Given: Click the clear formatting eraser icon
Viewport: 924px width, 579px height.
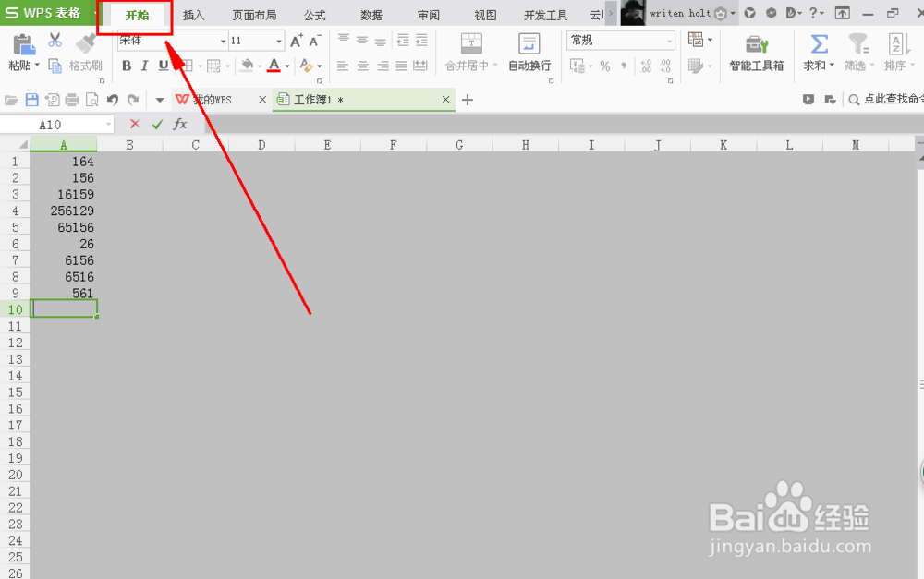Looking at the screenshot, I should (x=306, y=66).
